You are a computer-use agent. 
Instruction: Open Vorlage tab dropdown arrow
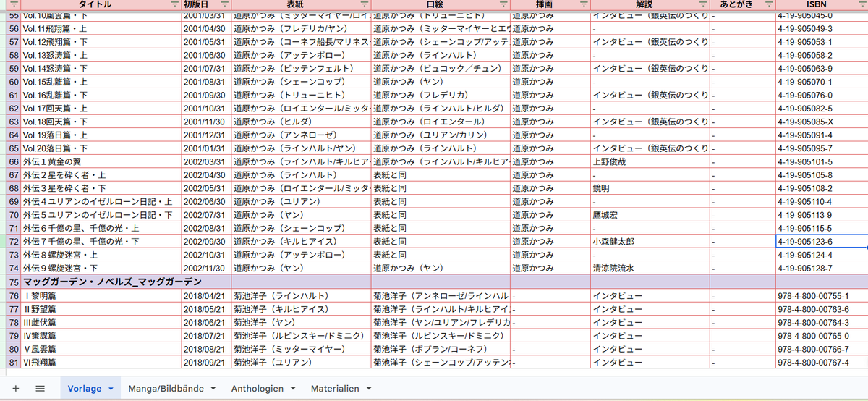[x=110, y=389]
